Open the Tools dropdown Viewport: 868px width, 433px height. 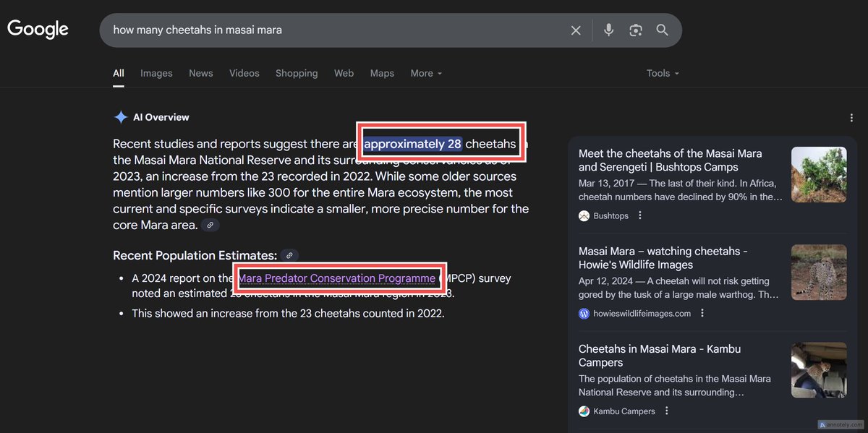663,73
